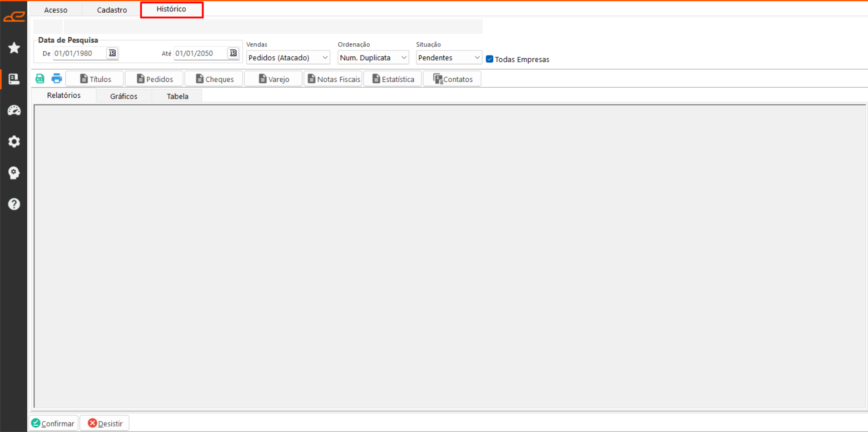Expand the Situação dropdown

click(476, 58)
